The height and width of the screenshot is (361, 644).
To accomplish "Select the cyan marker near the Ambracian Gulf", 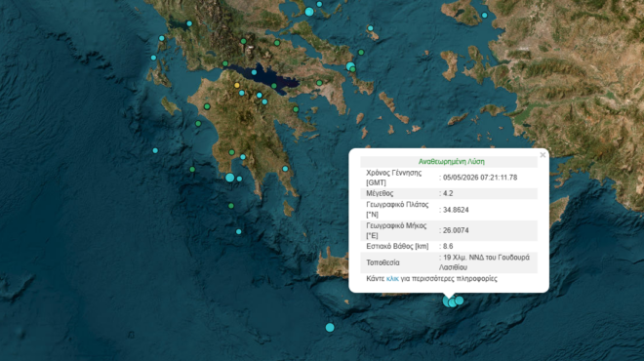I will pyautogui.click(x=189, y=23).
